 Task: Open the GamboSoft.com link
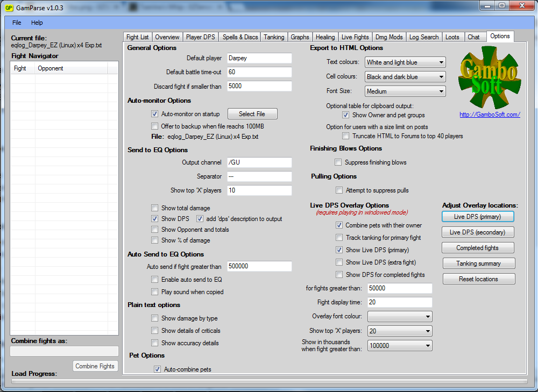pos(490,115)
